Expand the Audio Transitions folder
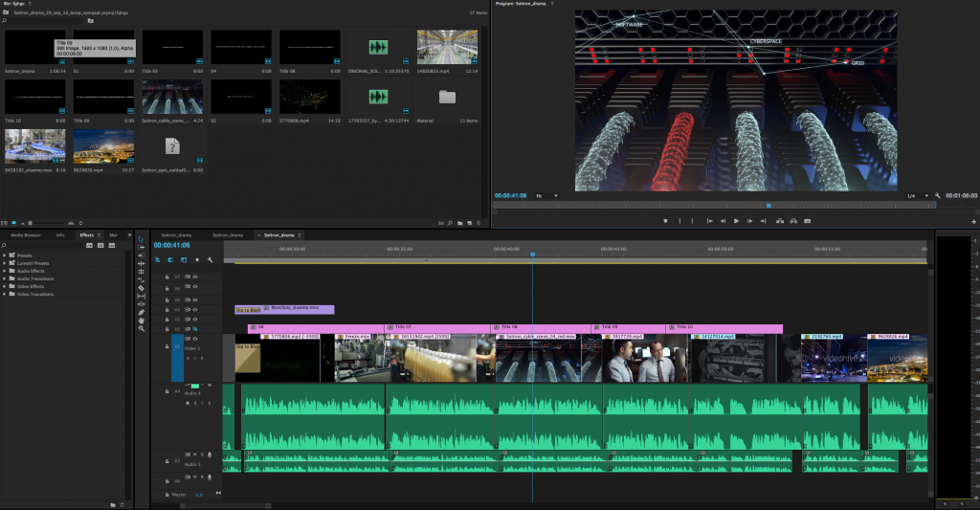 (x=5, y=278)
